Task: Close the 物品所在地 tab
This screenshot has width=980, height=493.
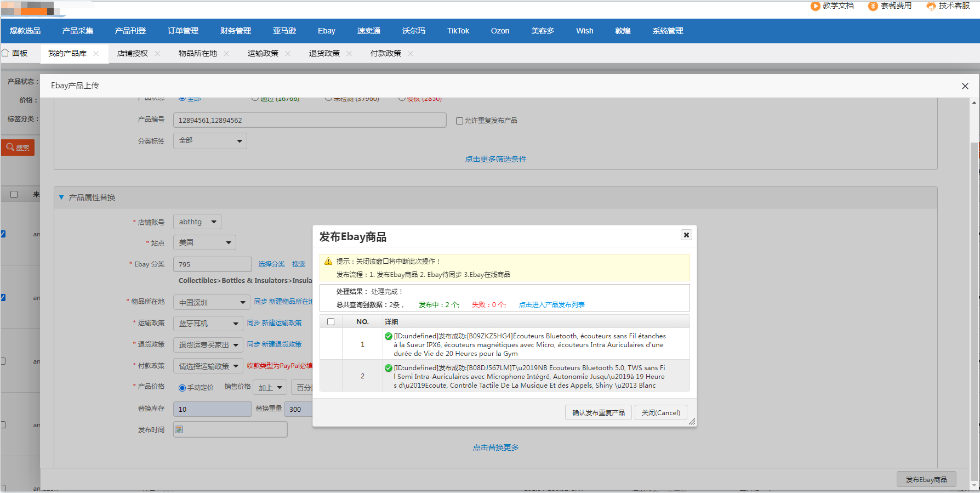Action: click(x=226, y=53)
